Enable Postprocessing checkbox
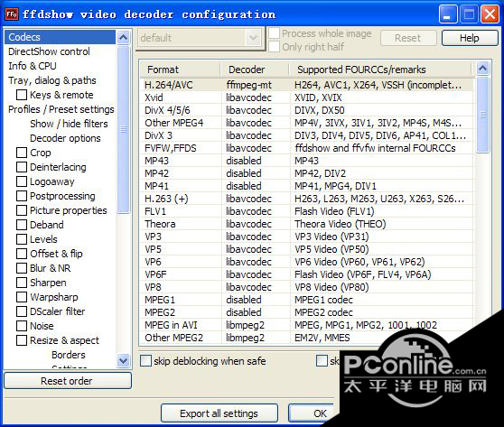 pyautogui.click(x=22, y=196)
